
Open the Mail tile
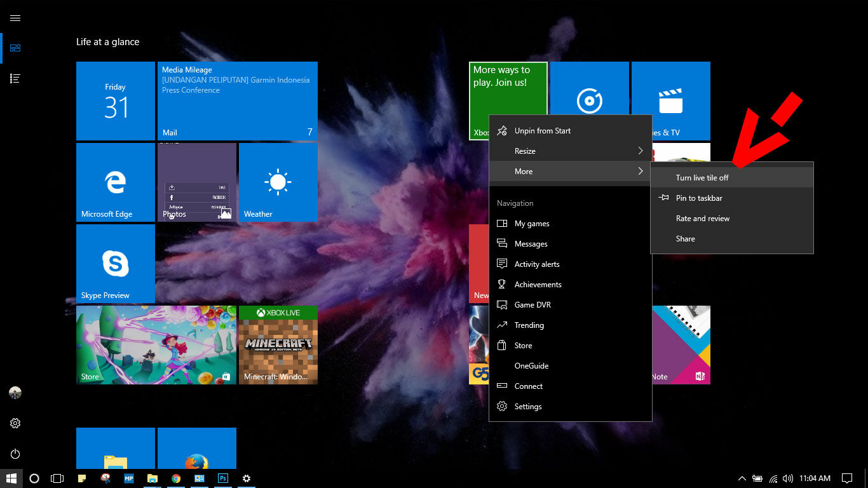[238, 101]
